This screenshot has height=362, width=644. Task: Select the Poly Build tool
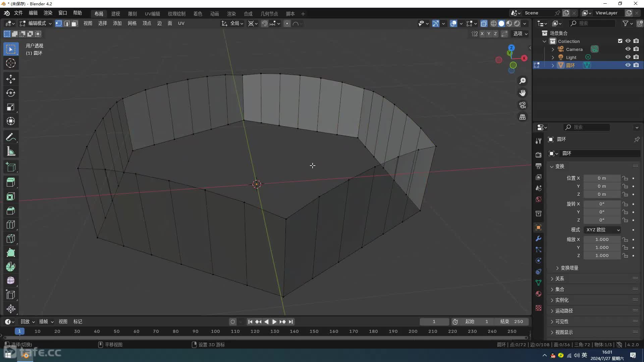11,253
